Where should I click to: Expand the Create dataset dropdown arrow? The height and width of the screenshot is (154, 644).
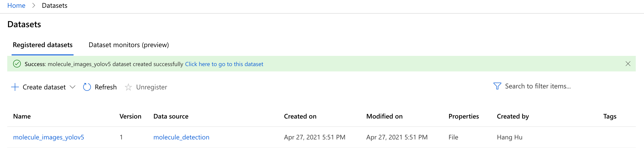coord(73,87)
